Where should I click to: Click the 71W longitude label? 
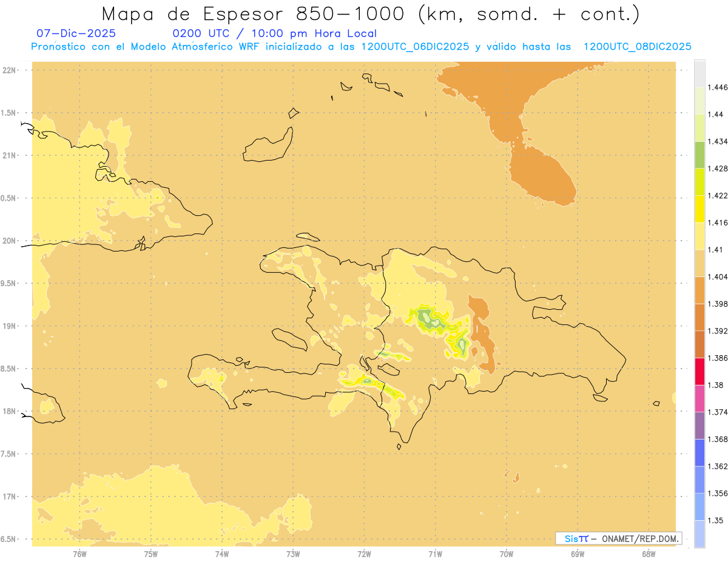coord(435,554)
